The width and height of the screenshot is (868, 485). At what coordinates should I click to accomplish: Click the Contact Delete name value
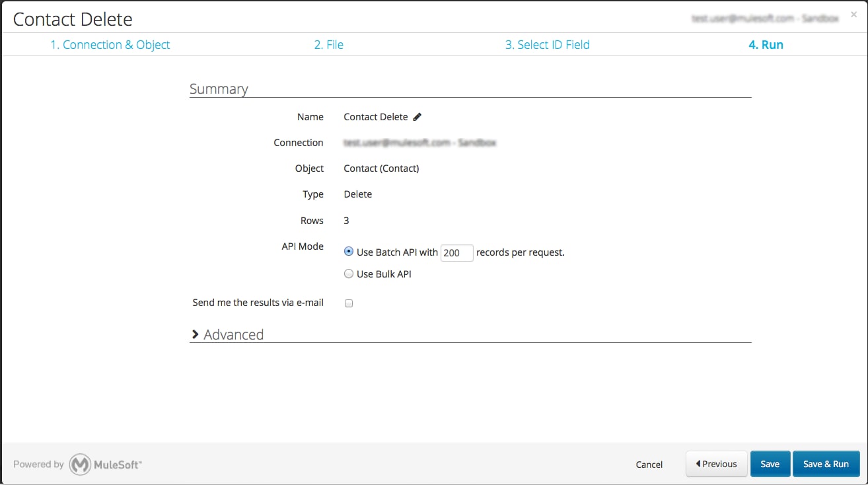pos(376,117)
